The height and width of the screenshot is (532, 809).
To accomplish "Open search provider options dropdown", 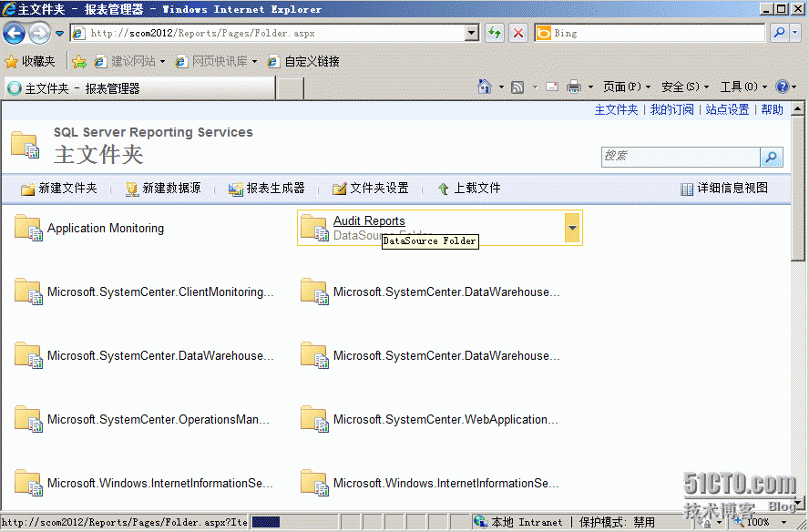I will 794,33.
